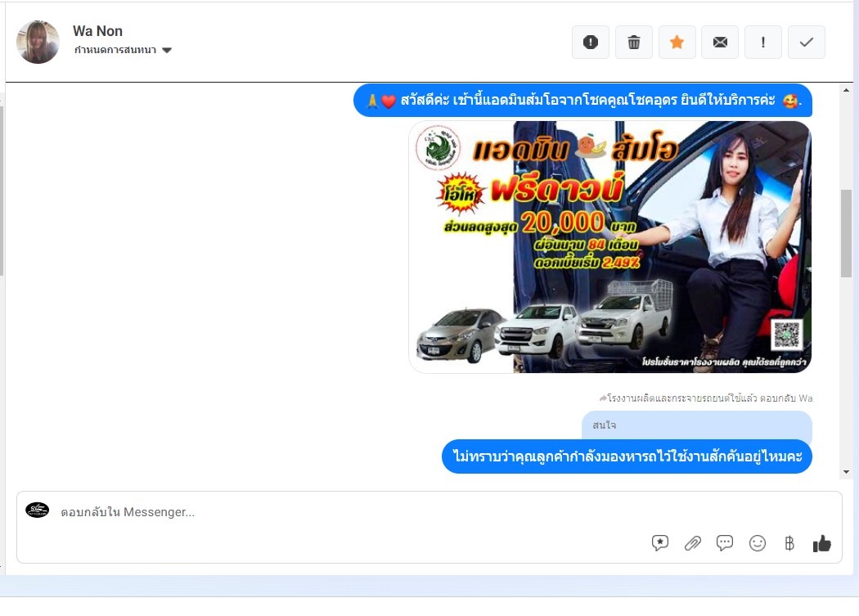Mark conversation done with checkmark button
Screen dimensions: 859x616
(x=807, y=43)
